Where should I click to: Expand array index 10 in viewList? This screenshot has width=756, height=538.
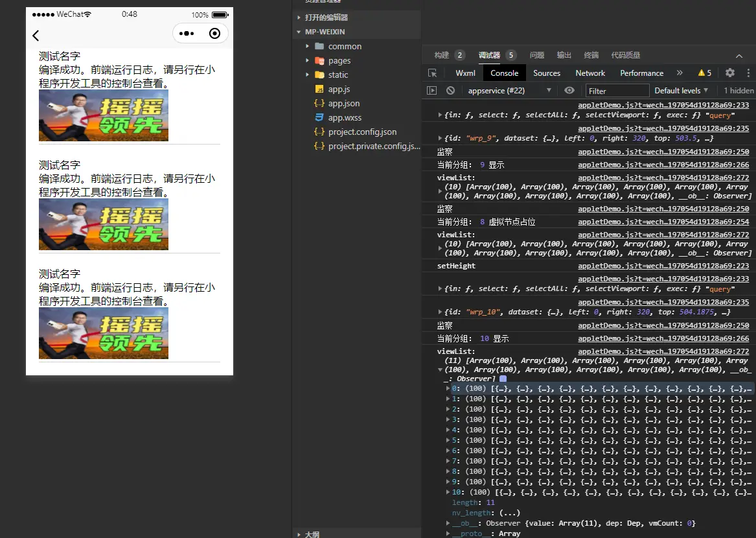click(x=448, y=492)
